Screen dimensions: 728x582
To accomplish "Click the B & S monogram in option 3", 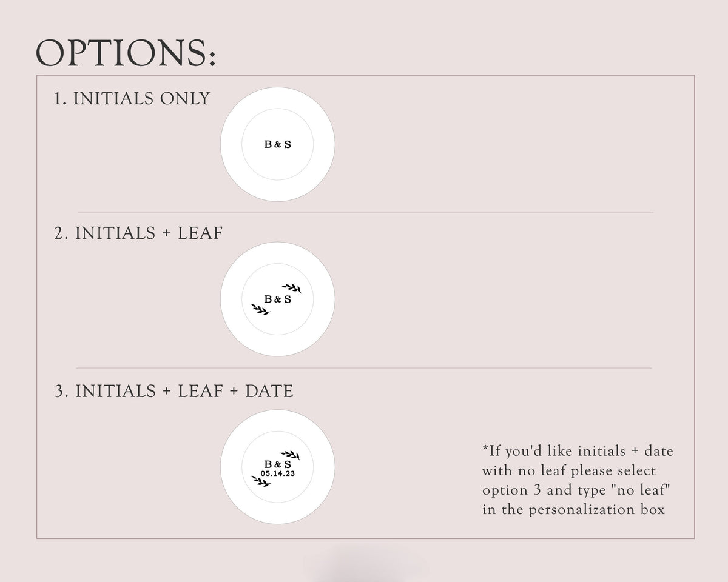I will [278, 464].
